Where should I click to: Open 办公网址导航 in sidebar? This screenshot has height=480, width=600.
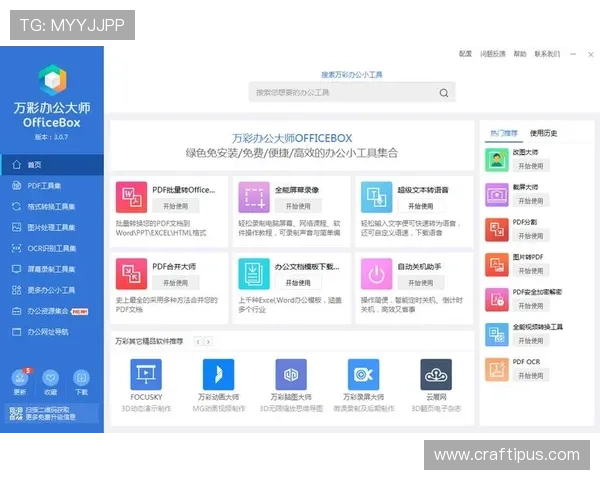pyautogui.click(x=52, y=332)
